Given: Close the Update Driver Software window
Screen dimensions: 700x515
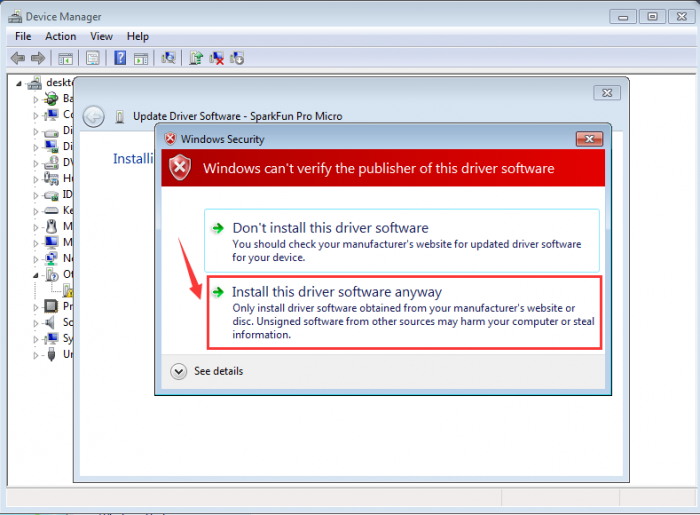Looking at the screenshot, I should coord(607,93).
